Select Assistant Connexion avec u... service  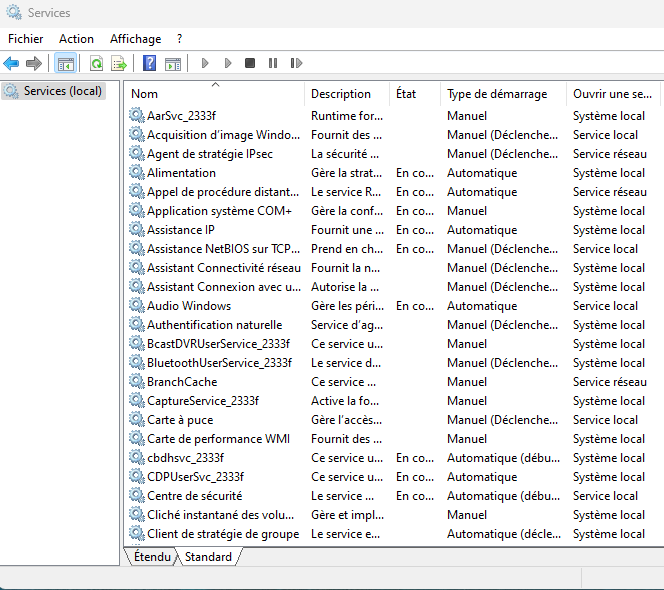tap(224, 287)
